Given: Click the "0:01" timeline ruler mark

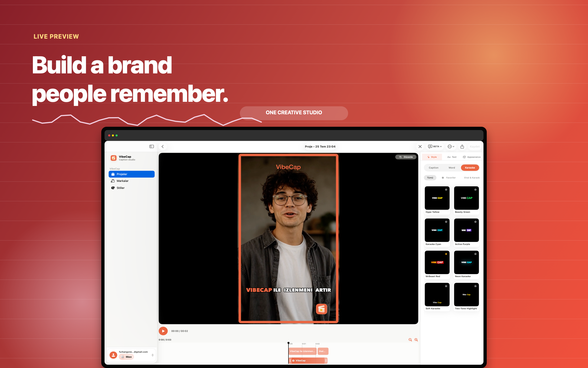Looking at the screenshot, I should (304, 344).
